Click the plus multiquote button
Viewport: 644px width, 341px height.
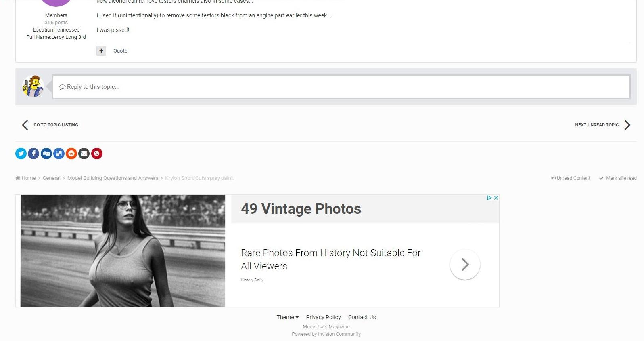point(101,51)
